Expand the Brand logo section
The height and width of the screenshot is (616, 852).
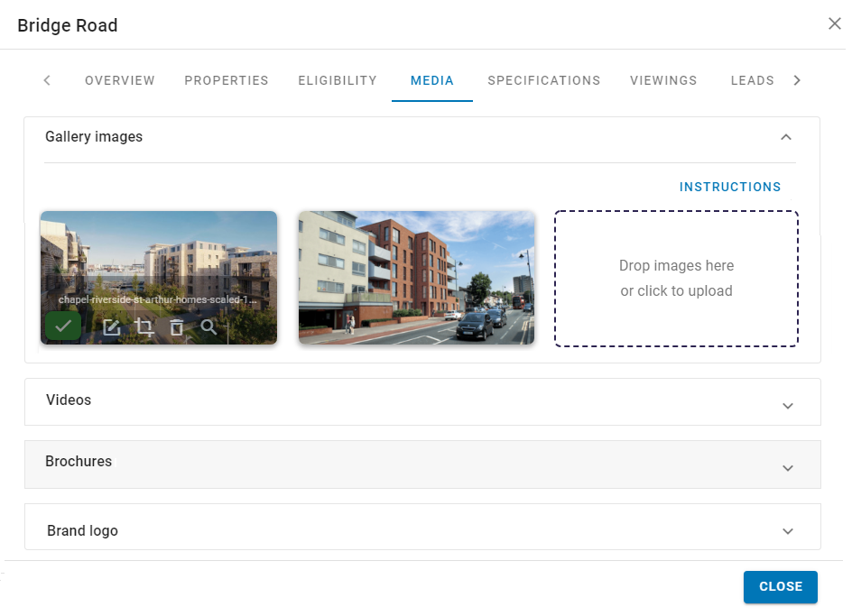(x=788, y=530)
